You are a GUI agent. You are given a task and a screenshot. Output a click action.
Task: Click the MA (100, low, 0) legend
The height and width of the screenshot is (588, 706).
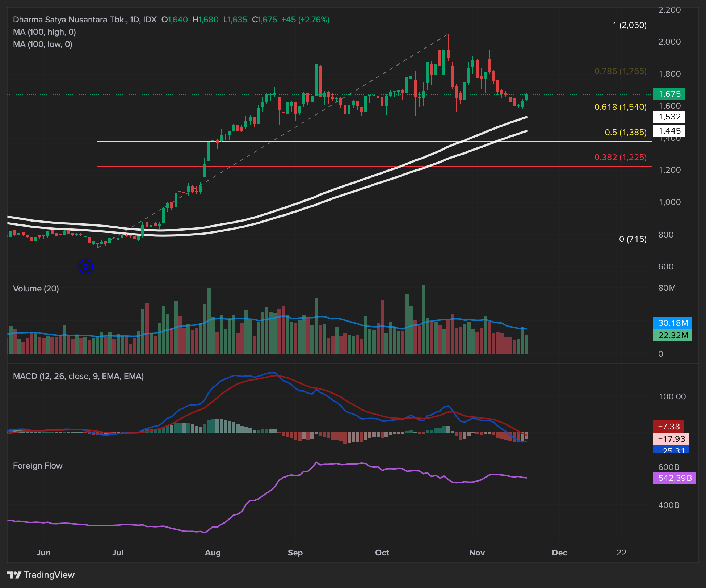[x=43, y=44]
